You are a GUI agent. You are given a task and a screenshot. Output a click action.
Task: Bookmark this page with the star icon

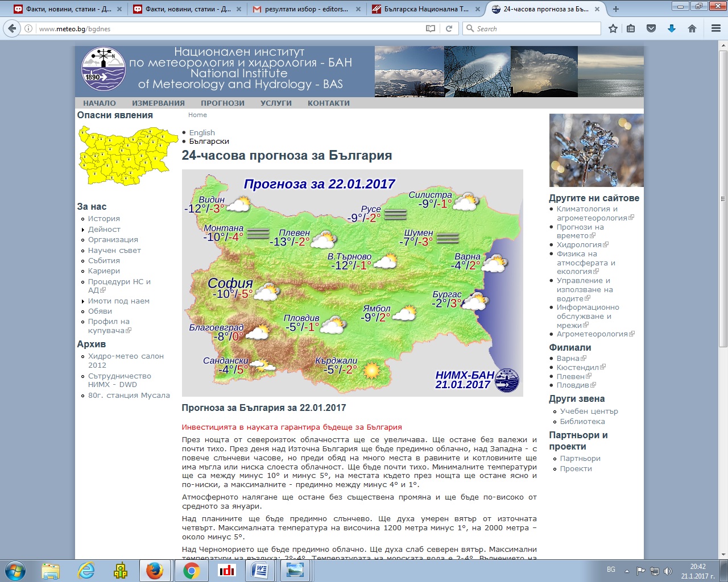click(x=613, y=28)
